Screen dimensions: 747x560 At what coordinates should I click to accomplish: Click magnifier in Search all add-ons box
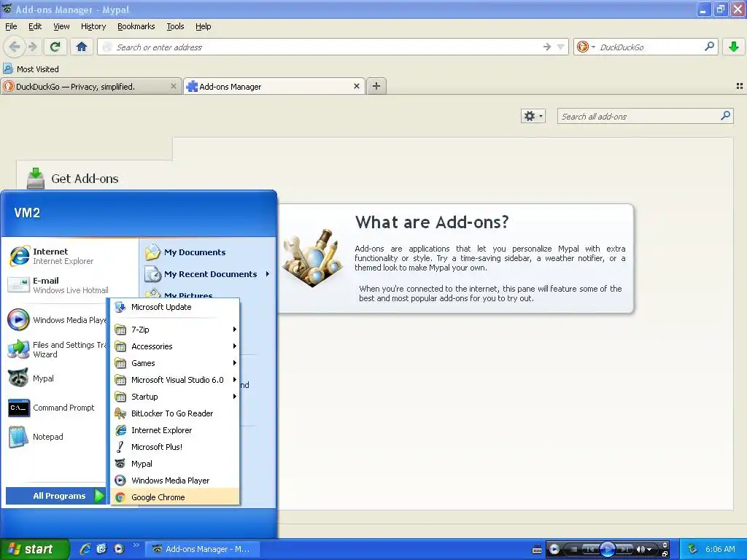725,116
